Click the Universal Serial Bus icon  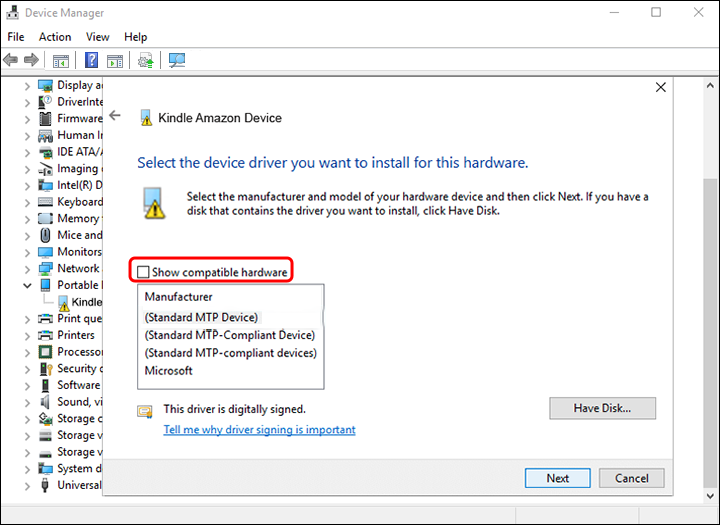click(x=45, y=485)
